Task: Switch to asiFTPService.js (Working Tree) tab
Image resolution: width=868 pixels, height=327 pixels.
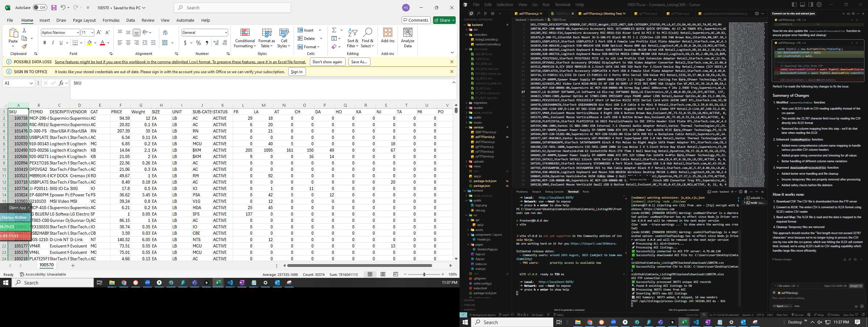Action: tap(602, 13)
